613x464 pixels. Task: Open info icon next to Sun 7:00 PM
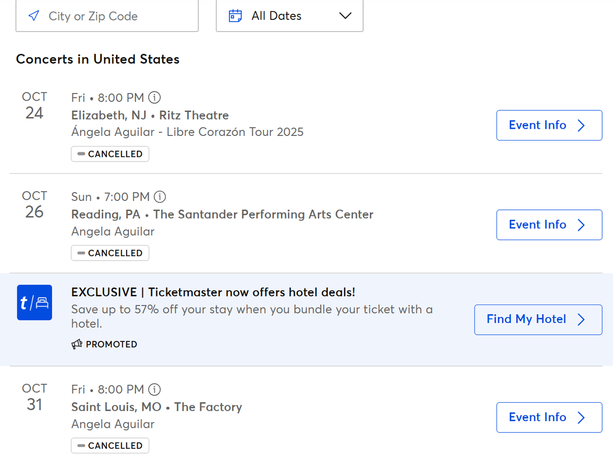[160, 197]
